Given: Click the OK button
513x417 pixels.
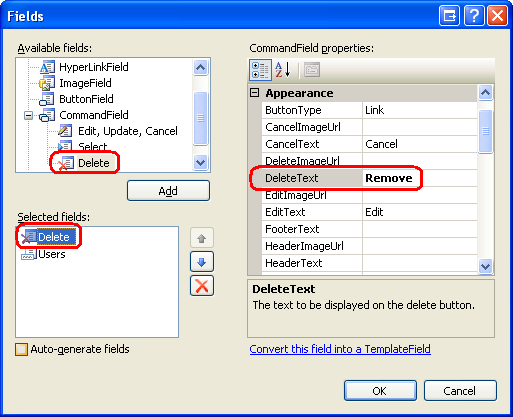Looking at the screenshot, I should [380, 391].
